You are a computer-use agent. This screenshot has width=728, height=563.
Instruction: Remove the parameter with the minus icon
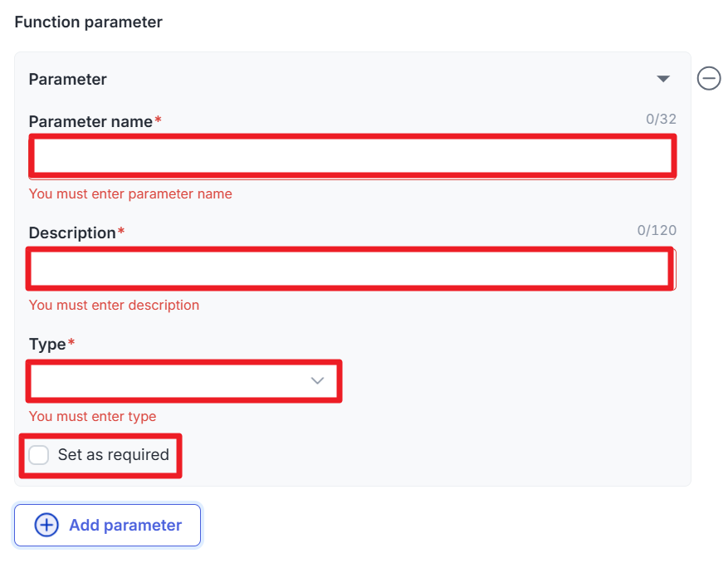(x=708, y=79)
